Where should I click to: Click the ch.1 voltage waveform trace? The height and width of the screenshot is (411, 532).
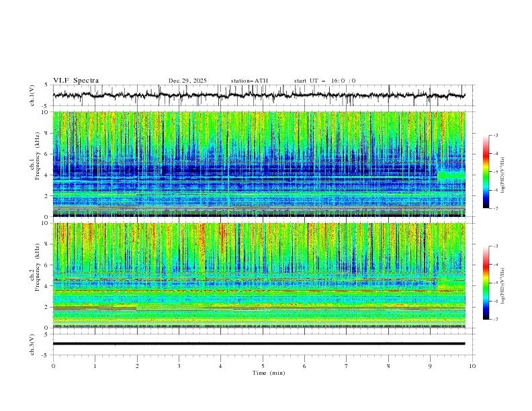click(x=259, y=95)
